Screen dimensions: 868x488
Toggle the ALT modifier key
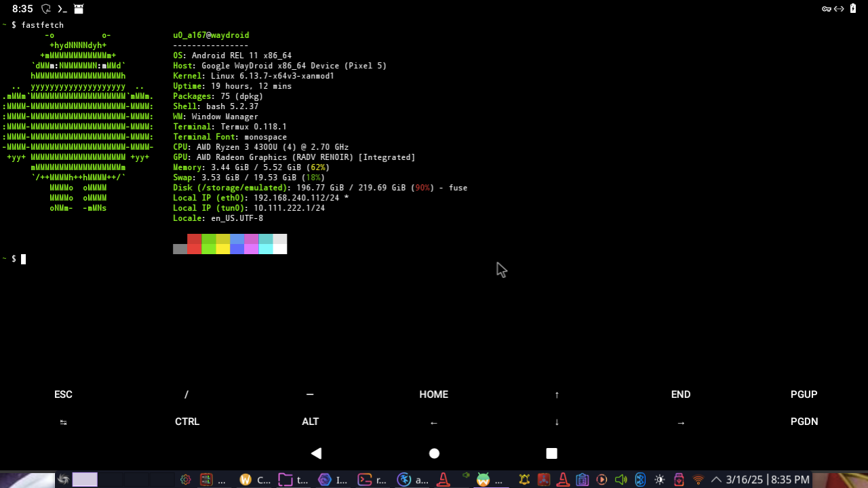click(310, 422)
